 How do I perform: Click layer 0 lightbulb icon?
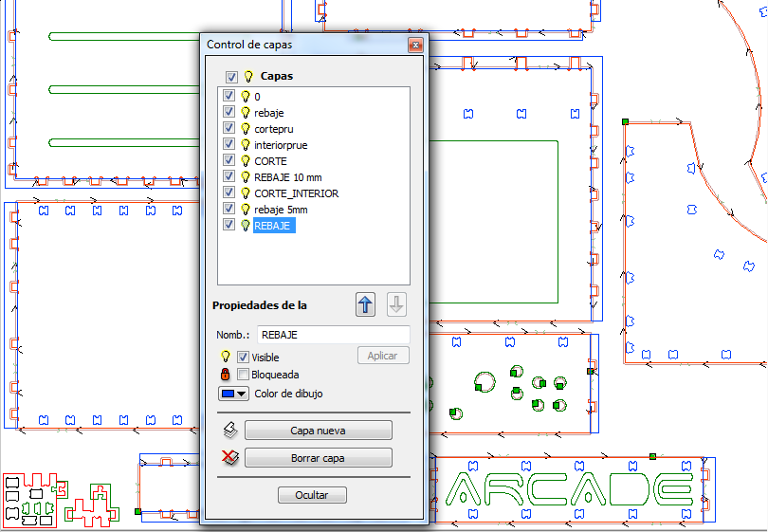(246, 96)
